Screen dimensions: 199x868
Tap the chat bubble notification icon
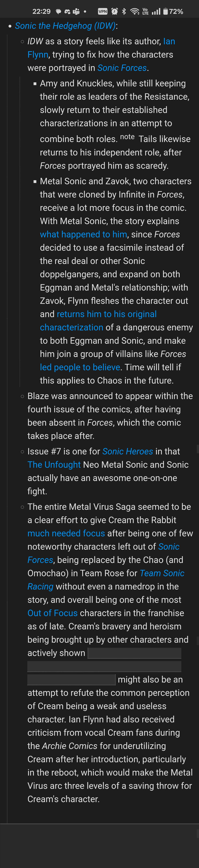click(58, 12)
